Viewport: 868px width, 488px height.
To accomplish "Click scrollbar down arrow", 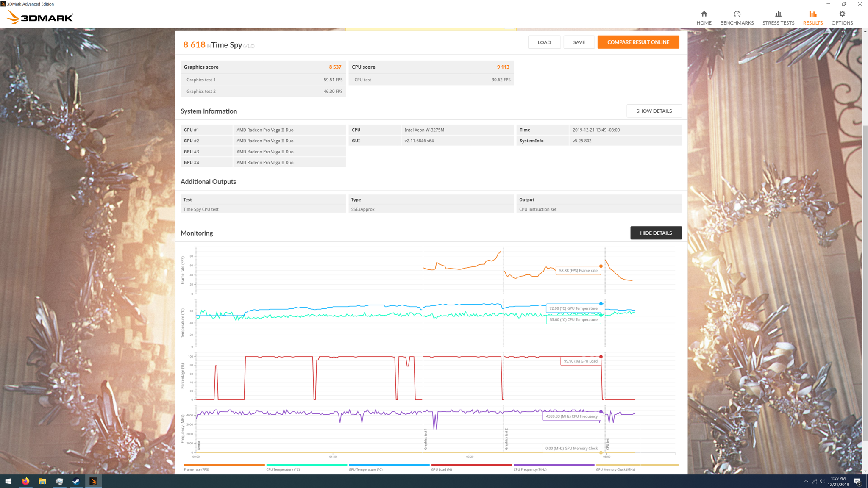I will tap(865, 471).
